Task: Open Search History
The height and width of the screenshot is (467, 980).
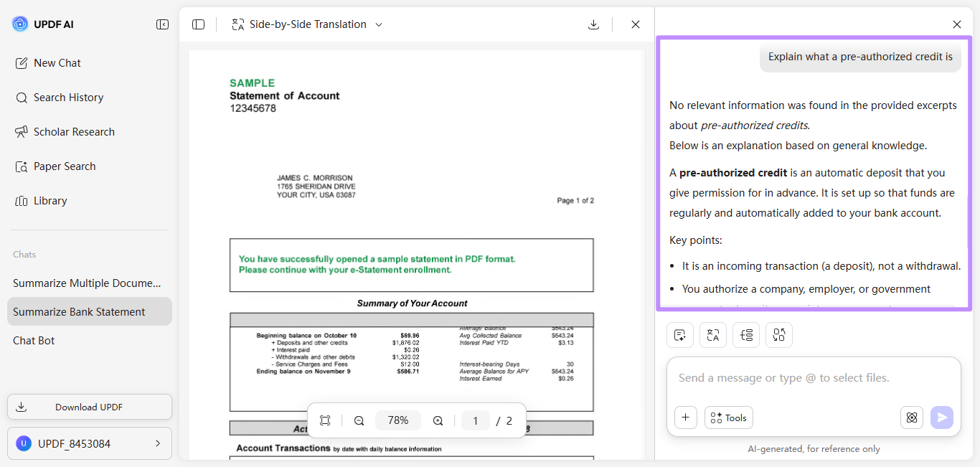Action: point(59,98)
